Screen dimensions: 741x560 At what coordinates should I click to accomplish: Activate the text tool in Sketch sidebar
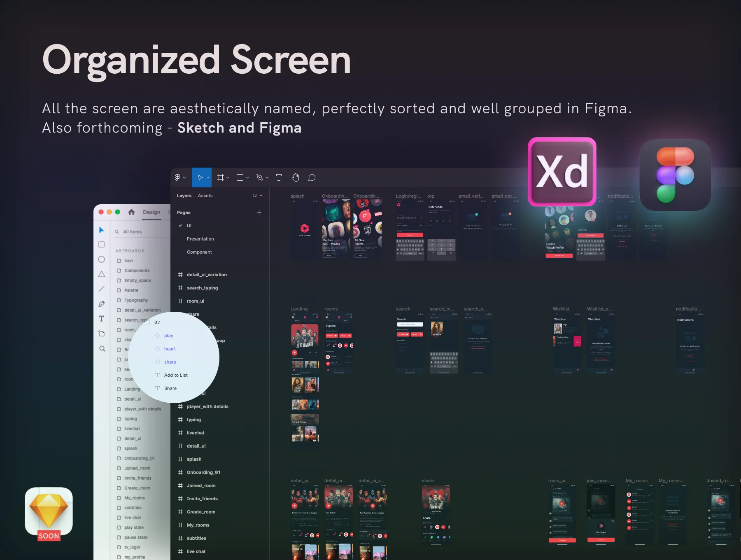(x=101, y=319)
